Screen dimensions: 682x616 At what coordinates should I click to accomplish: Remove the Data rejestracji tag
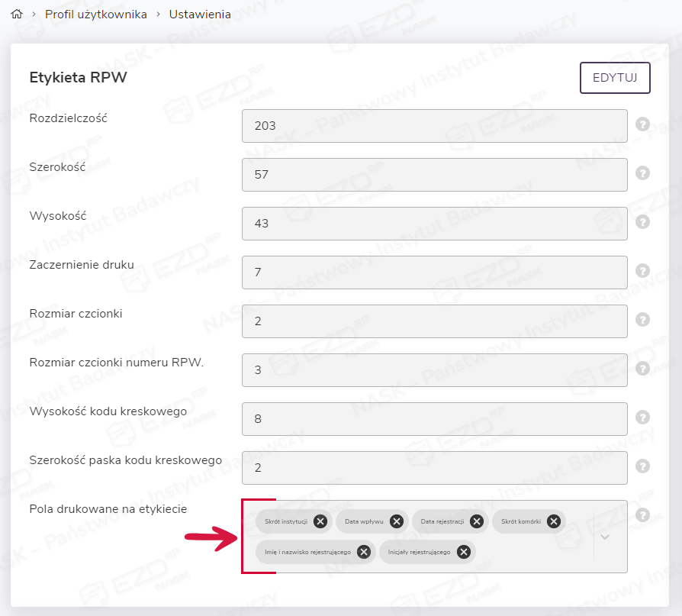coord(477,521)
